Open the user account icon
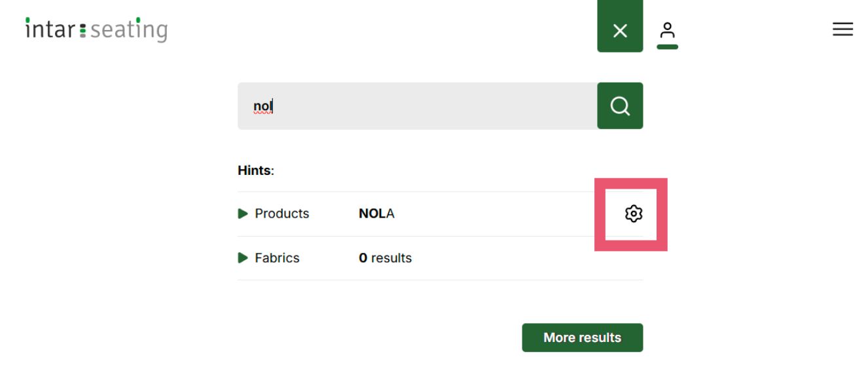This screenshot has width=868, height=382. (x=666, y=30)
